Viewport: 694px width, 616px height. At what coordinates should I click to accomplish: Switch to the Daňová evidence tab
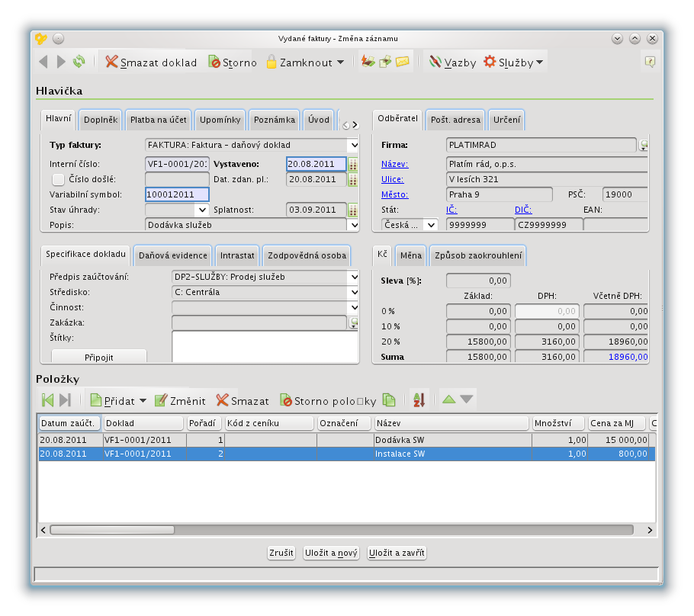[172, 255]
